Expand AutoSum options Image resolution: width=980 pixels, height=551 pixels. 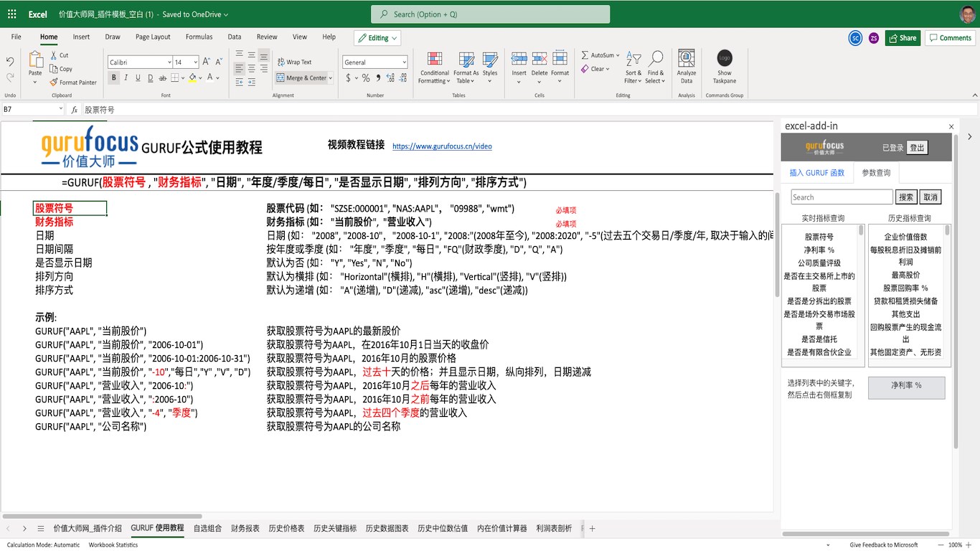coord(618,55)
